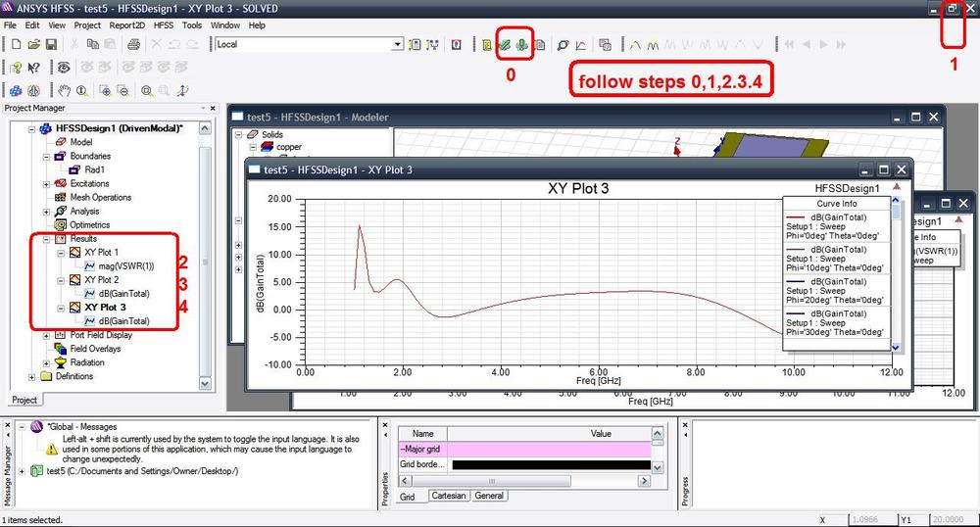Expand test5 entry in Message Manager
Viewport: 980px width, 527px height.
[x=22, y=471]
